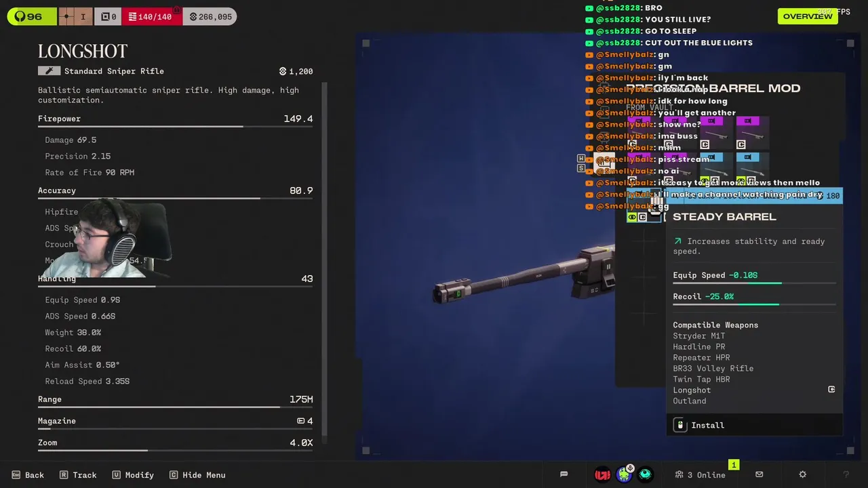
Task: Click the wrench weapon-type icon beside Standard Sniper Rifle
Action: point(49,71)
